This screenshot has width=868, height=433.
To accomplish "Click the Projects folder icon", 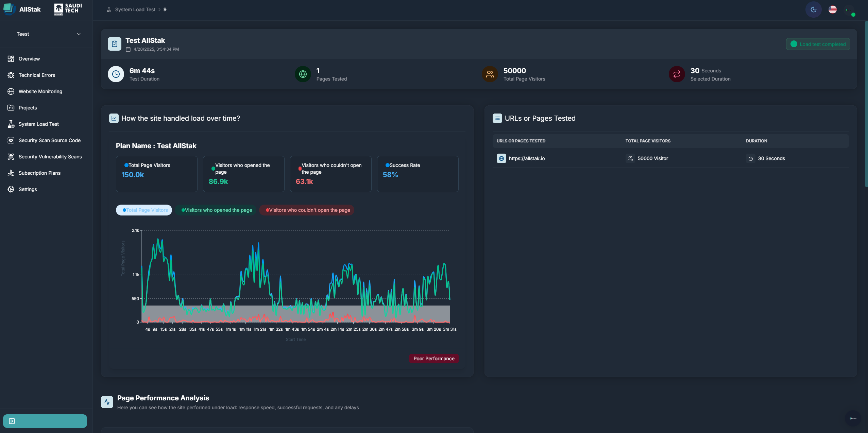I will coord(11,108).
